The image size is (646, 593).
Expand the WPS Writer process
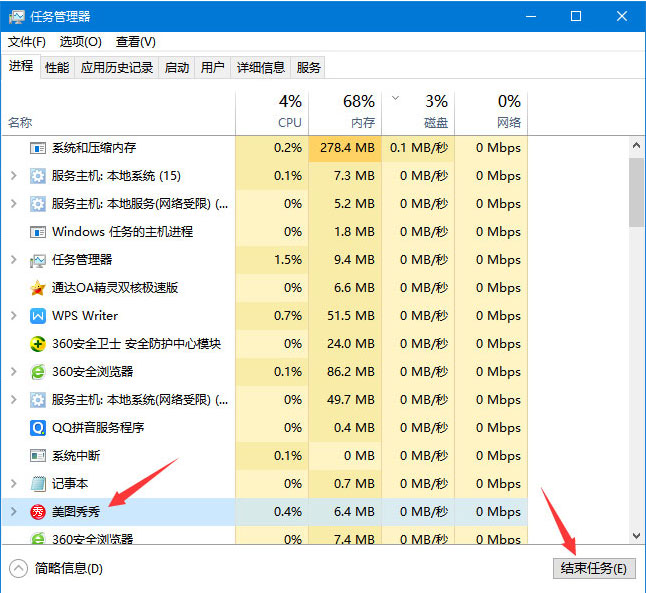(x=14, y=316)
